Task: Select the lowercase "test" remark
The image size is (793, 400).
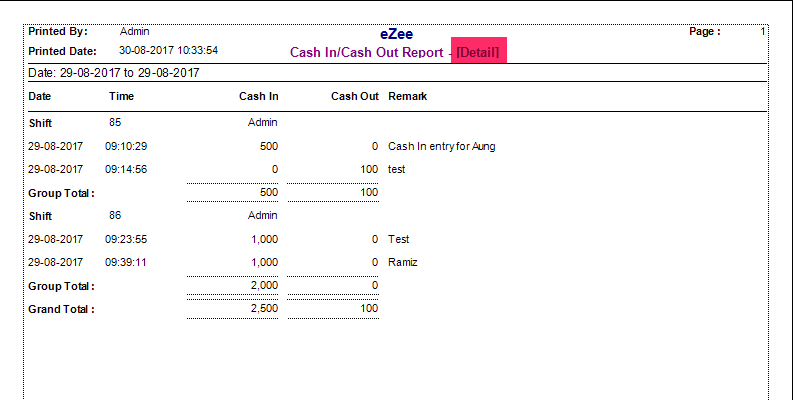Action: pyautogui.click(x=396, y=169)
